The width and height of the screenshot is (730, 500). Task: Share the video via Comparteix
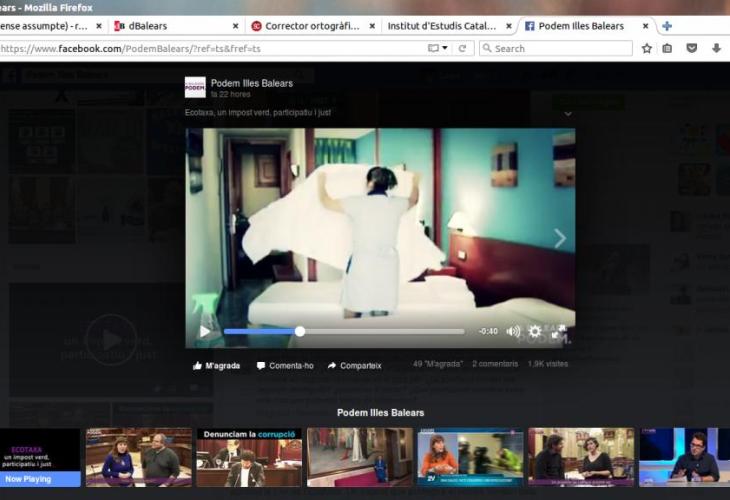(354, 366)
